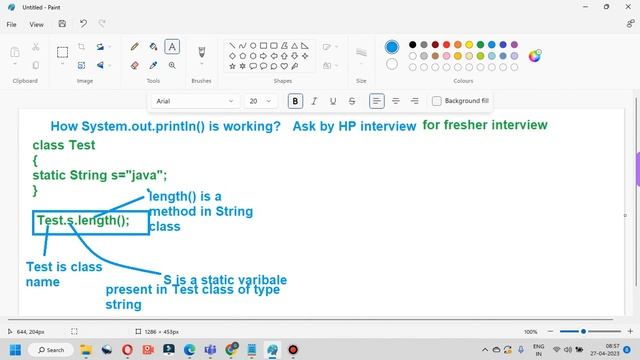Choose the five-point star shape

coord(232,66)
